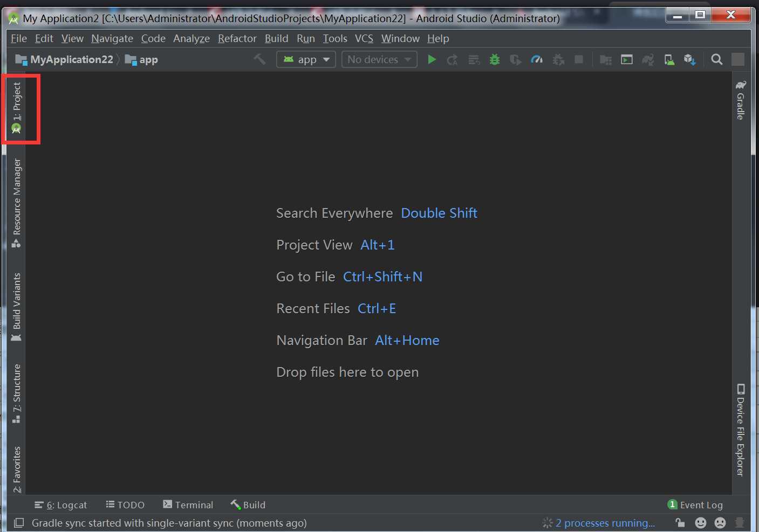Open the 1: Project tool window tab
The width and height of the screenshot is (759, 532).
tap(17, 108)
